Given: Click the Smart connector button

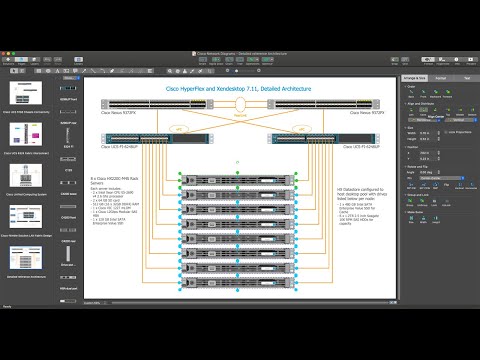Looking at the screenshot, I should coord(203,60).
